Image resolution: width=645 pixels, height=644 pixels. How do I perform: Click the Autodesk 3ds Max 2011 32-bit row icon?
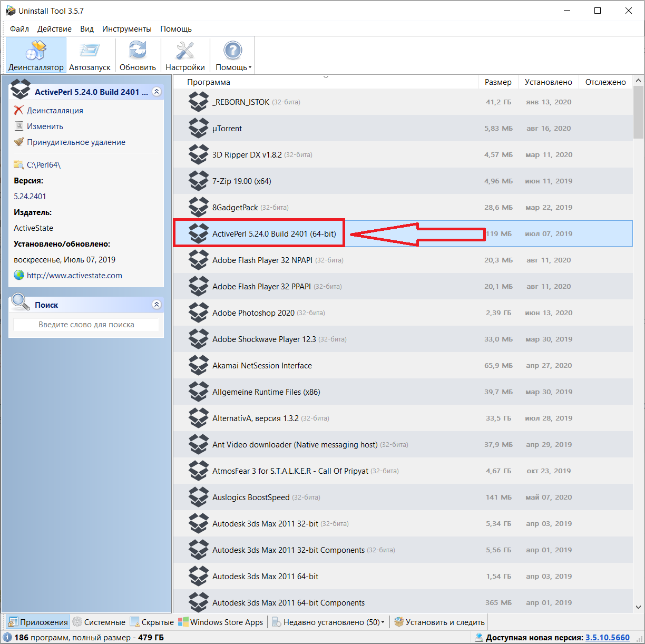pos(199,524)
